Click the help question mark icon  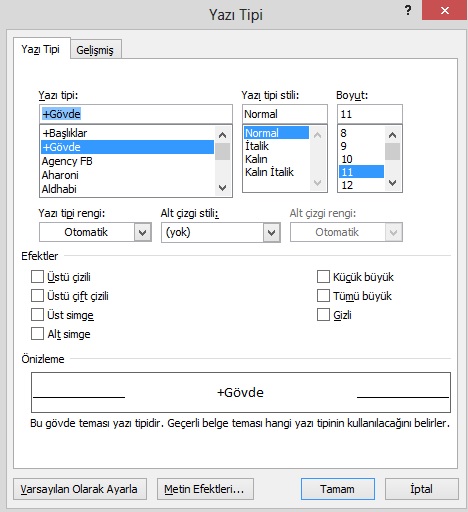(x=408, y=11)
